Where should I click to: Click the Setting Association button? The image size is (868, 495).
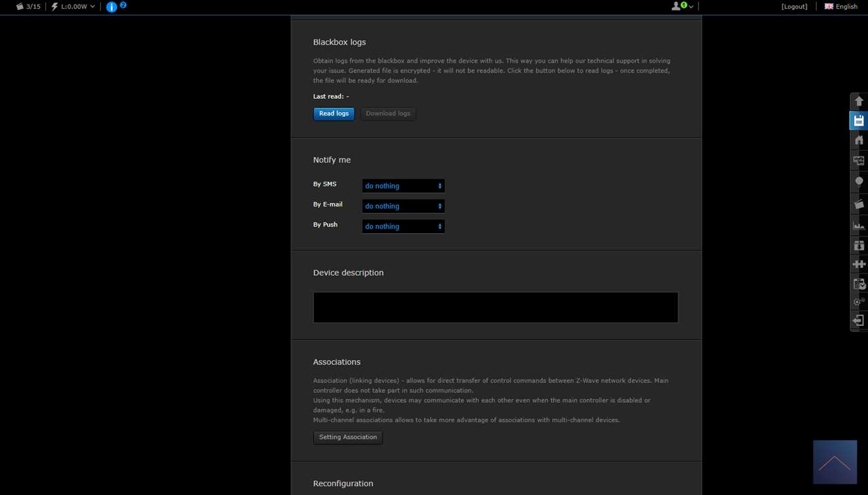pos(348,438)
